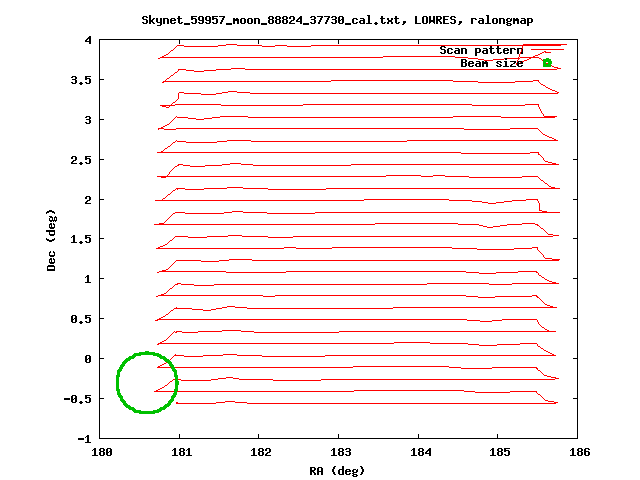The image size is (640, 480).
Task: Click the y-axis tick label 2.5
Action: [81, 160]
